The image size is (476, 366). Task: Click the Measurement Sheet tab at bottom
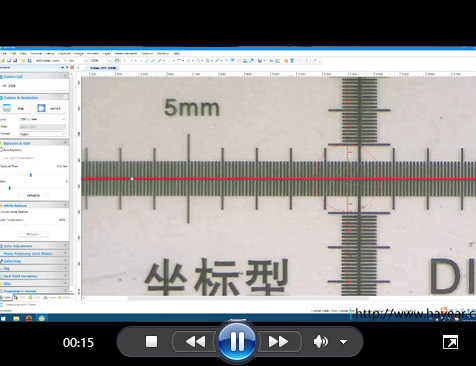pos(21,305)
